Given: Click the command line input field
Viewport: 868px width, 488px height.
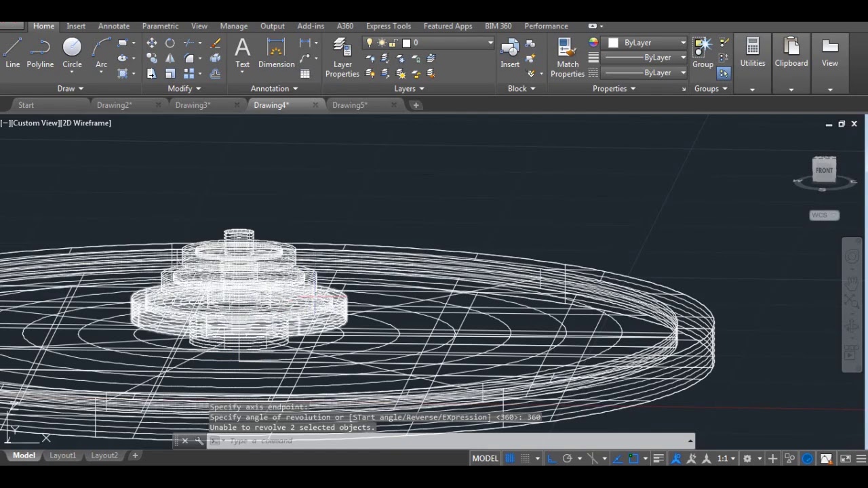Looking at the screenshot, I should pyautogui.click(x=454, y=441).
